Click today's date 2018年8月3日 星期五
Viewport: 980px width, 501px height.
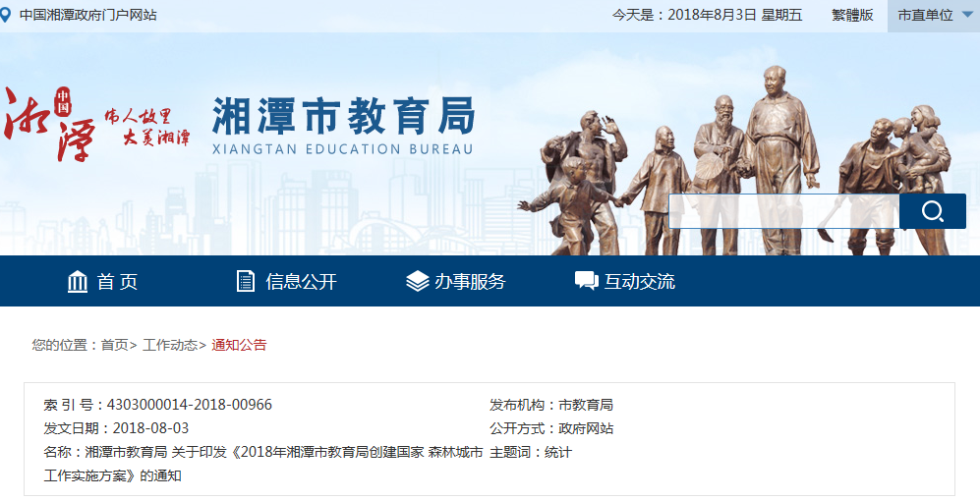click(735, 15)
